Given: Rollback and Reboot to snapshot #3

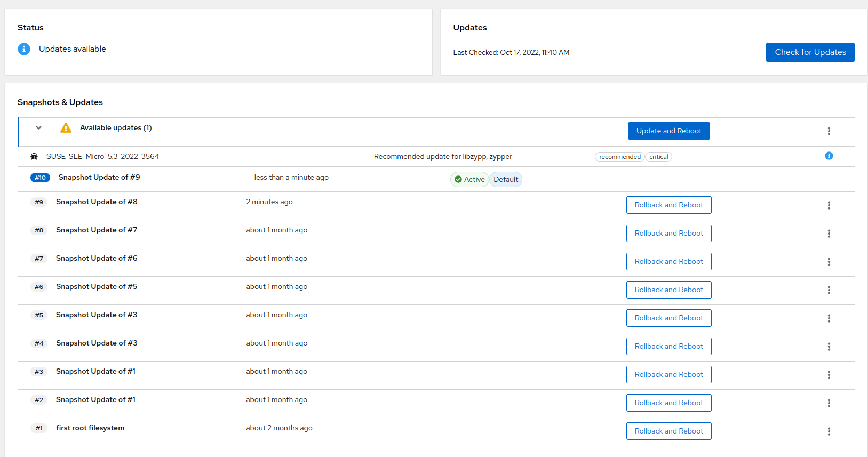Looking at the screenshot, I should (x=669, y=375).
